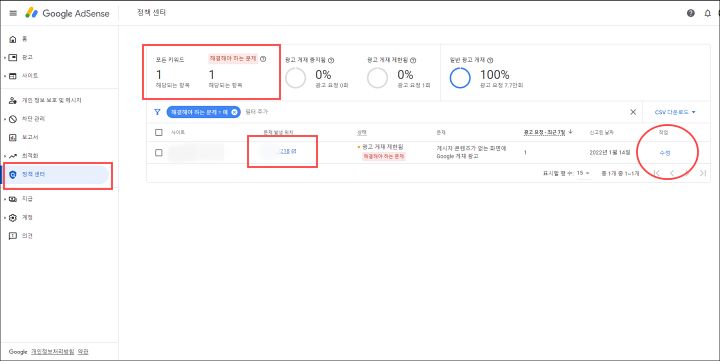The image size is (720, 361).
Task: Click the 정책 센터 page title
Action: 152,12
